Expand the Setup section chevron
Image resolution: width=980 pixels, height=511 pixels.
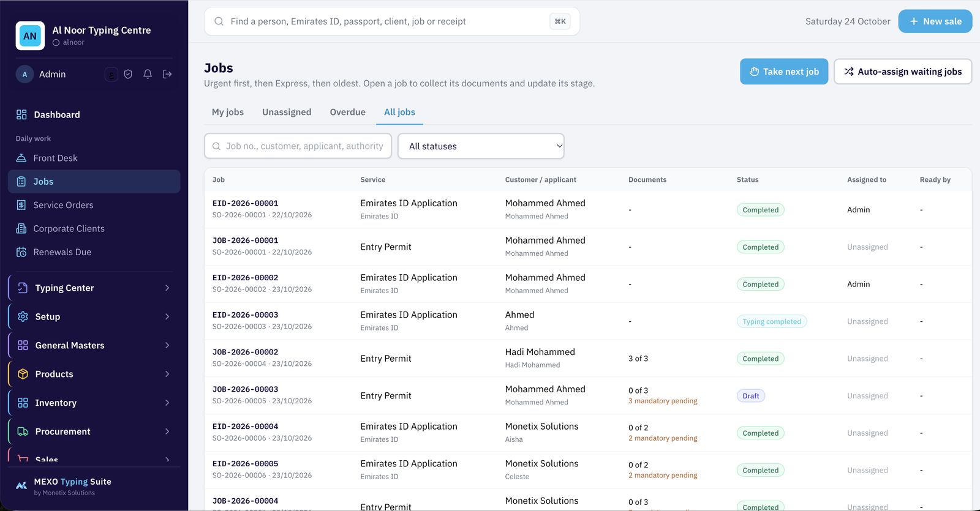[167, 316]
